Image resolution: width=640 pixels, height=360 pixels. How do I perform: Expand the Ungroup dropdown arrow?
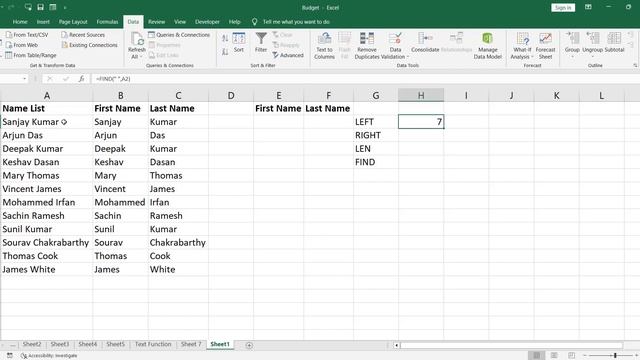click(x=593, y=56)
